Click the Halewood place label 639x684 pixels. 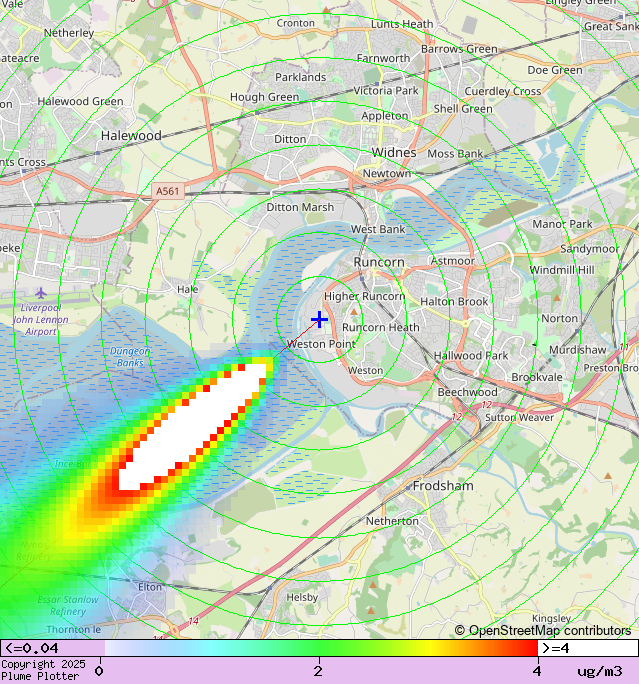click(131, 135)
